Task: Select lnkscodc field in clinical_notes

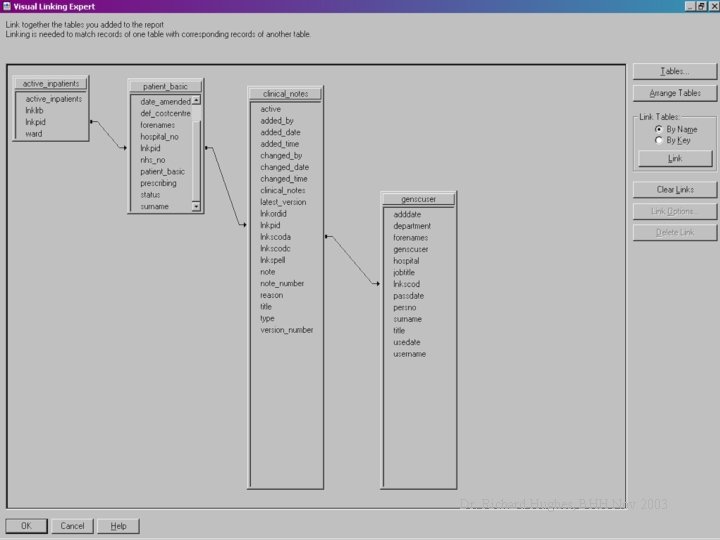Action: (275, 248)
